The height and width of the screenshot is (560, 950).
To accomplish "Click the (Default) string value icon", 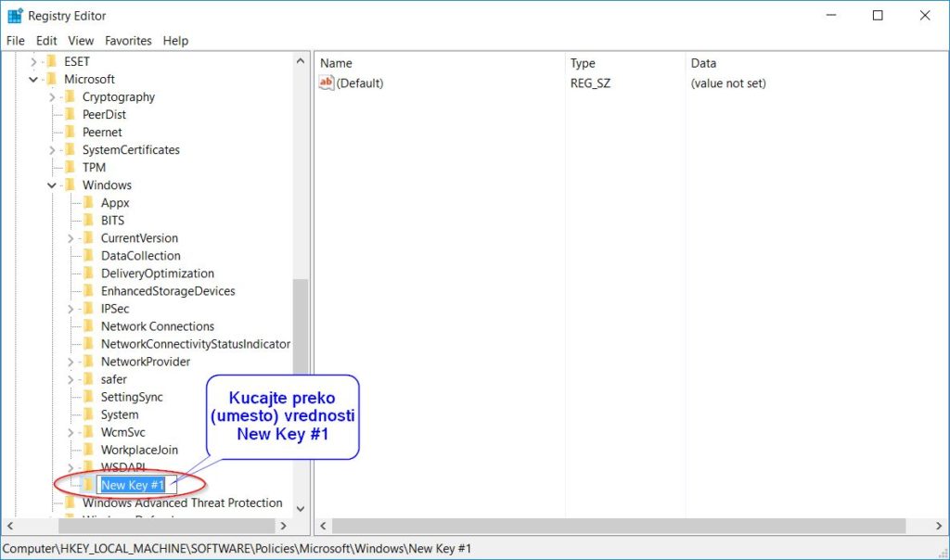I will 326,83.
